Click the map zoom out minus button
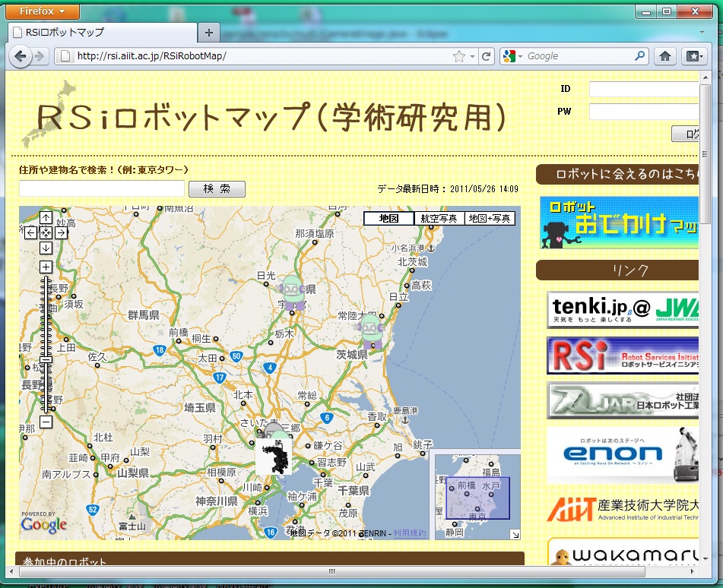 (x=46, y=422)
